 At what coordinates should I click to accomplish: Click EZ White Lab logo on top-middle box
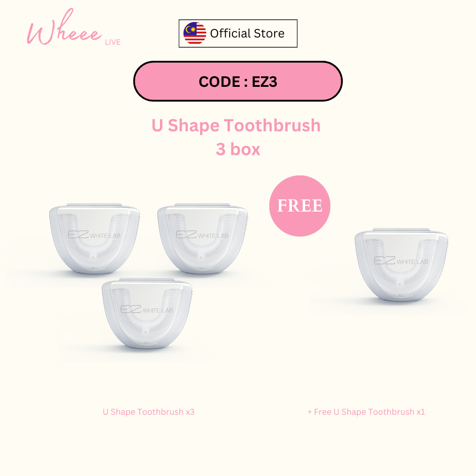click(202, 234)
